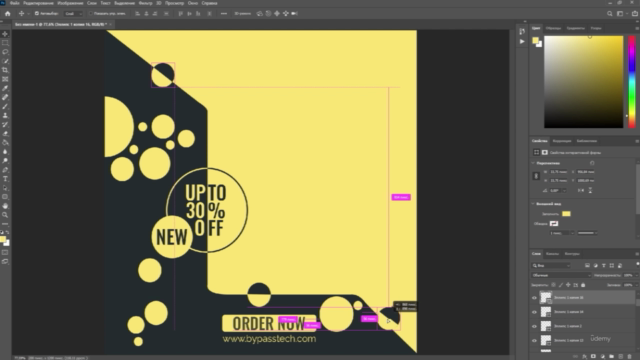The height and width of the screenshot is (360, 640).
Task: Select the Horizontal Type tool
Action: pyautogui.click(x=5, y=179)
